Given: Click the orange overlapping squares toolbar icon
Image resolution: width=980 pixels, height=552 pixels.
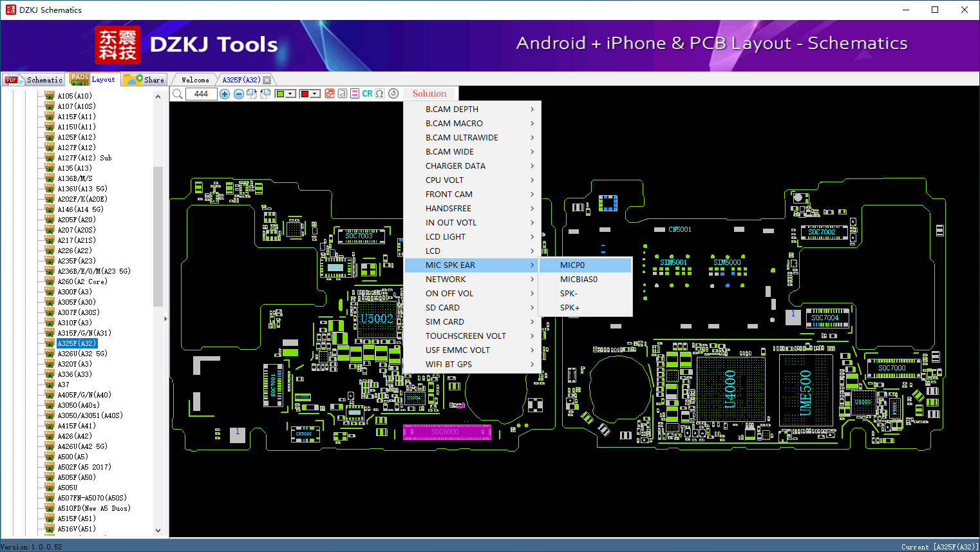Looking at the screenshot, I should click(330, 93).
